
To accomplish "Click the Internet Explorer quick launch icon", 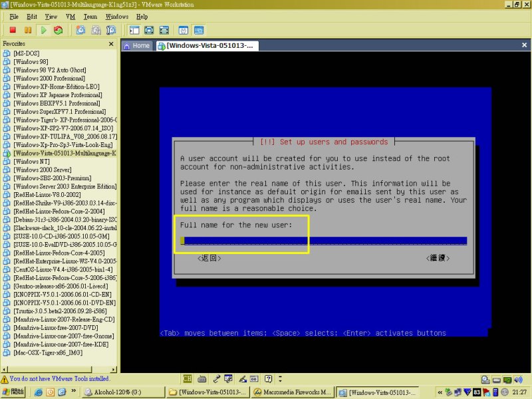I will pyautogui.click(x=39, y=392).
